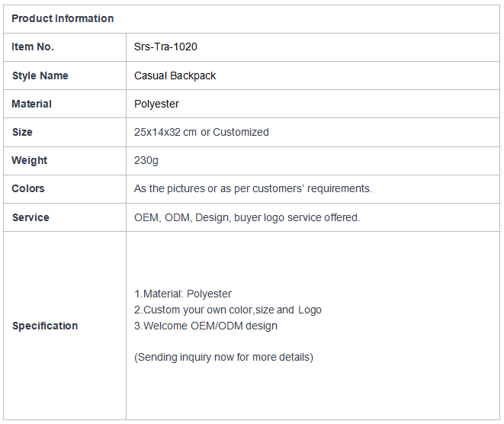The image size is (504, 424).
Task: Select the Colors label
Action: point(28,188)
